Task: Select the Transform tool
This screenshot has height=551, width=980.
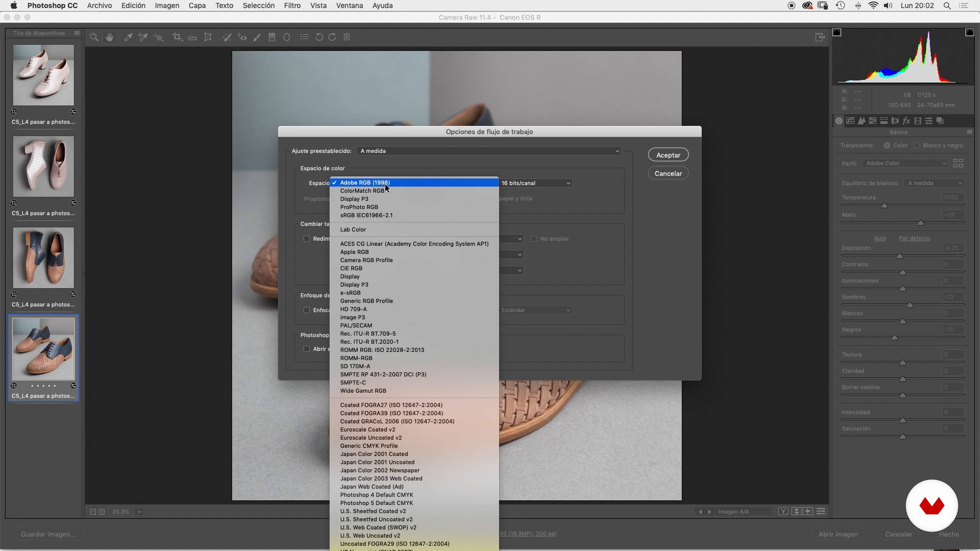Action: pyautogui.click(x=208, y=37)
